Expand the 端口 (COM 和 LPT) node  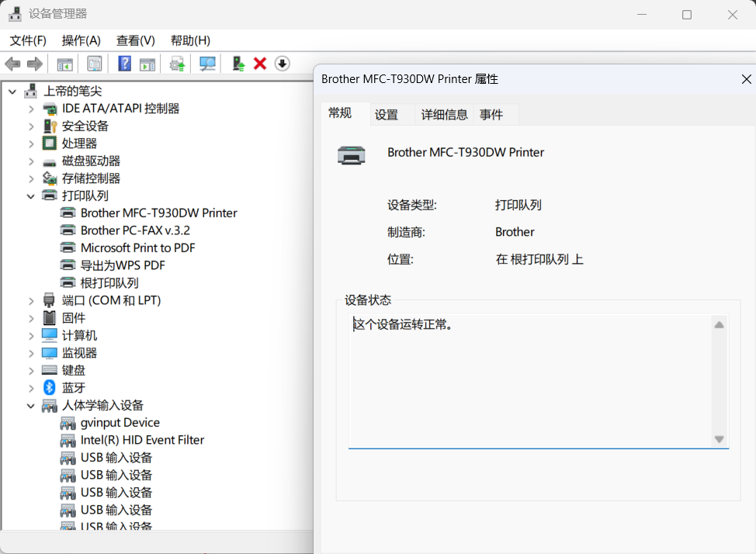pyautogui.click(x=31, y=301)
